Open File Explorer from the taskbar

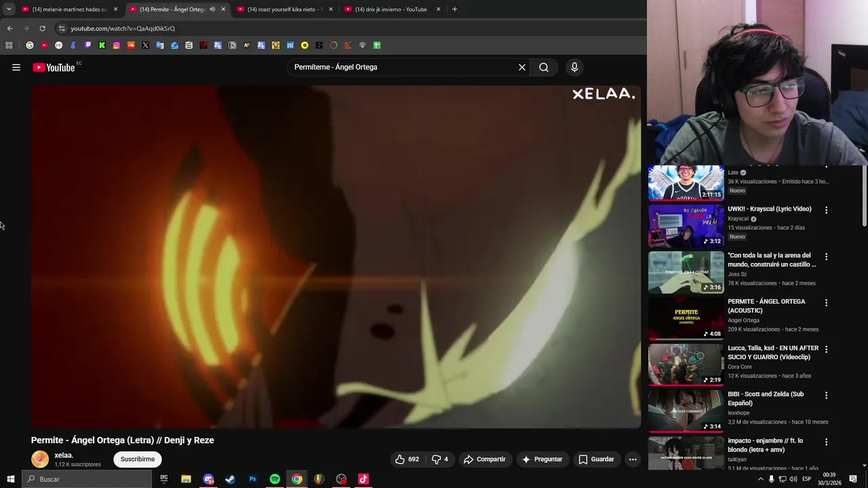[x=186, y=479]
